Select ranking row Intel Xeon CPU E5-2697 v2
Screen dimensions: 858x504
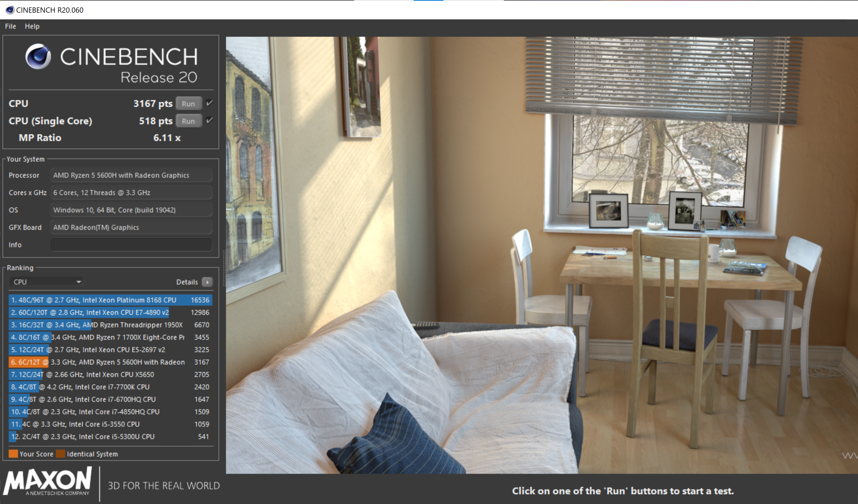pos(110,350)
